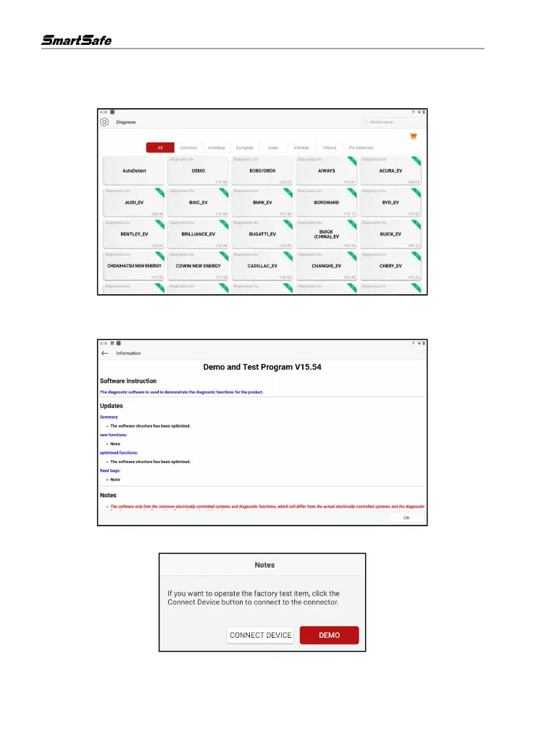534x756 pixels.
Task: Select the BRILLIANCE_EV tile
Action: pyautogui.click(x=198, y=234)
